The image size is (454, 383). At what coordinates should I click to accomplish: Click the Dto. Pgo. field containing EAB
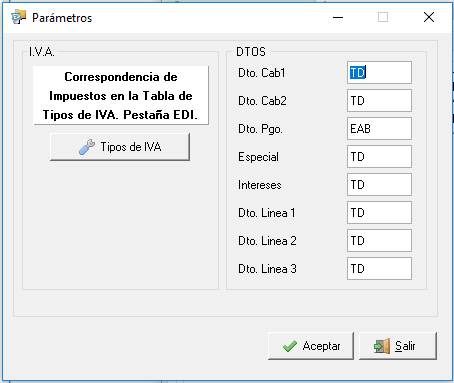coord(379,128)
